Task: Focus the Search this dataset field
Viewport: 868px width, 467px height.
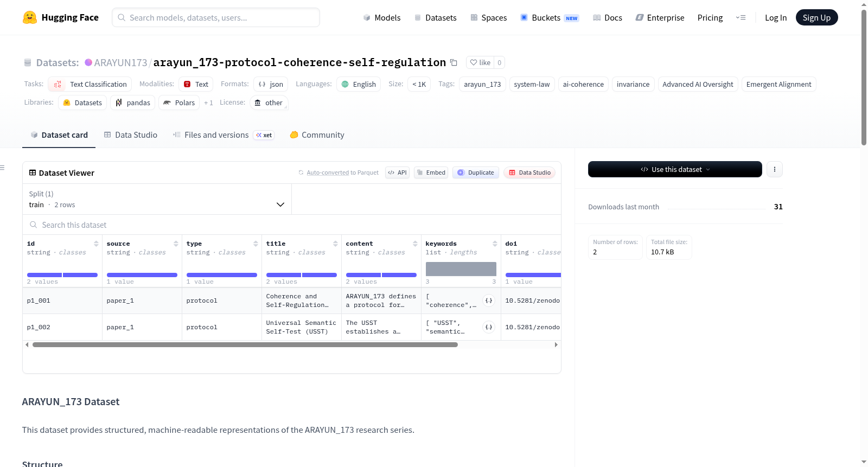Action: pos(292,225)
